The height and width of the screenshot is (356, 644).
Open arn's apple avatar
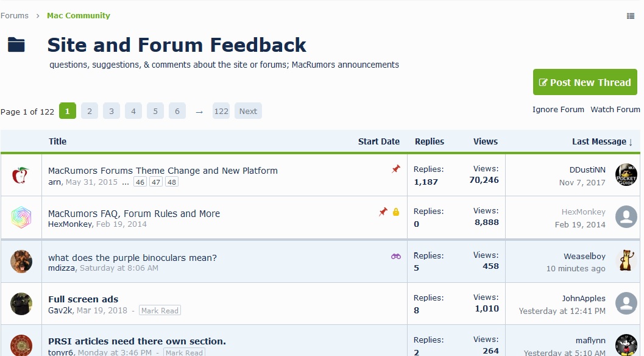pyautogui.click(x=21, y=176)
